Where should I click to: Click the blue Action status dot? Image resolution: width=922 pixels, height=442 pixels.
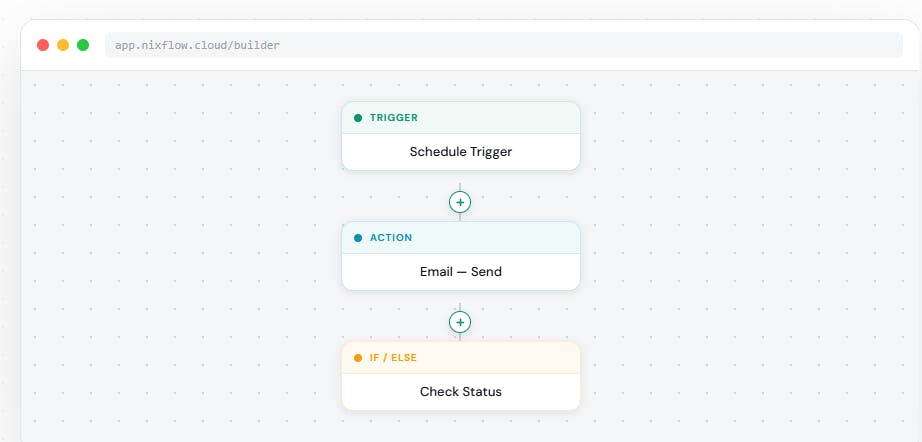[358, 238]
